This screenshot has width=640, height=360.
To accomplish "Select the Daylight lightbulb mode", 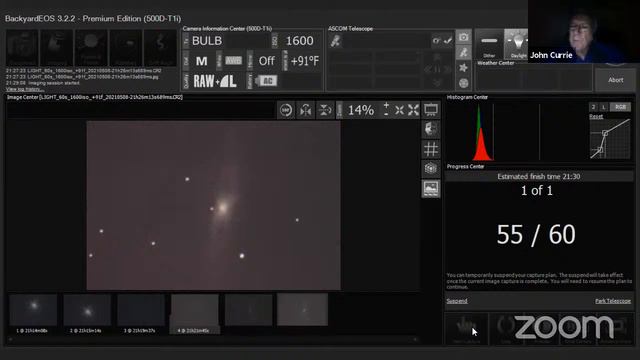I will [518, 45].
